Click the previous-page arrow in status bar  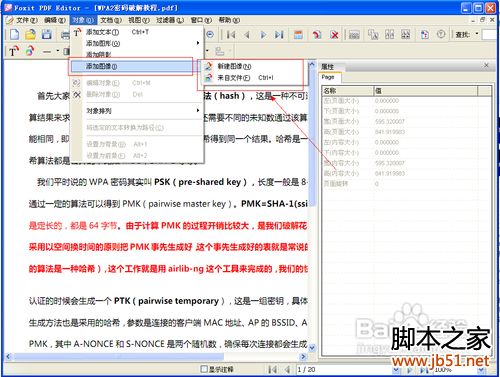point(287,369)
